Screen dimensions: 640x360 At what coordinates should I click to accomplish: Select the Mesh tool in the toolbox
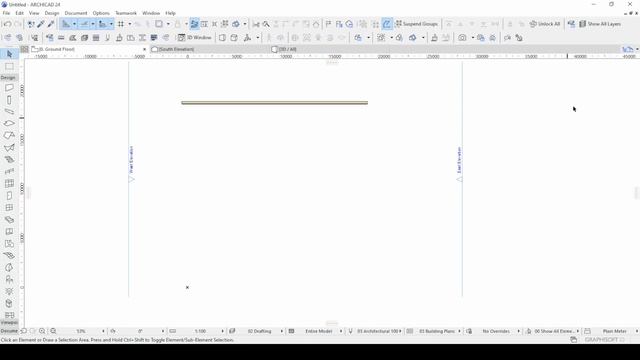point(9,256)
